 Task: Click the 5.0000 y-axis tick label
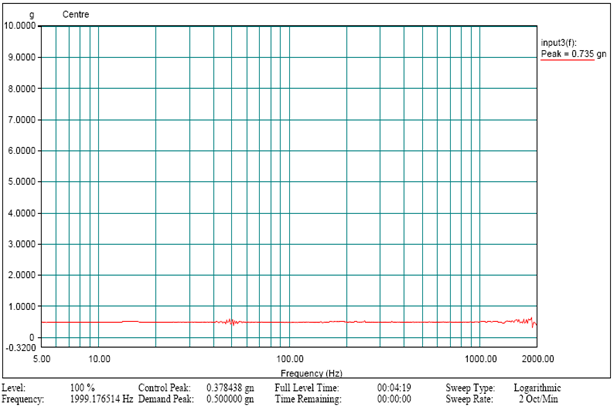click(23, 182)
